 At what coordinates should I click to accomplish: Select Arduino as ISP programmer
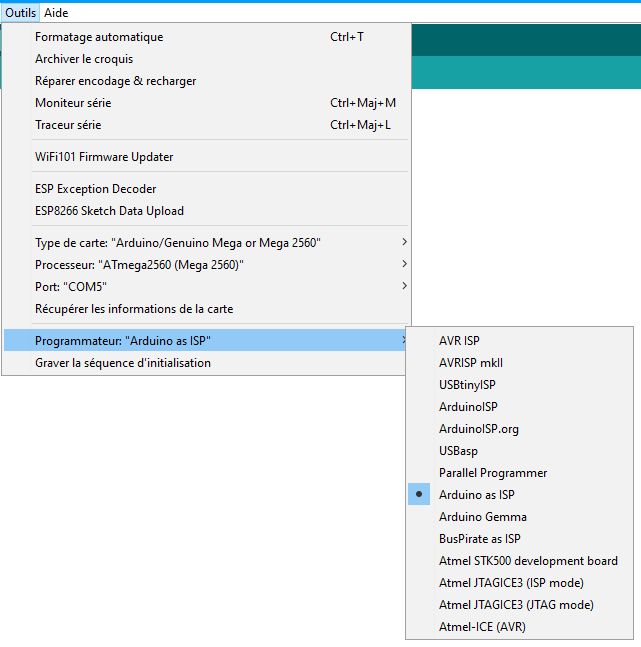pyautogui.click(x=520, y=495)
